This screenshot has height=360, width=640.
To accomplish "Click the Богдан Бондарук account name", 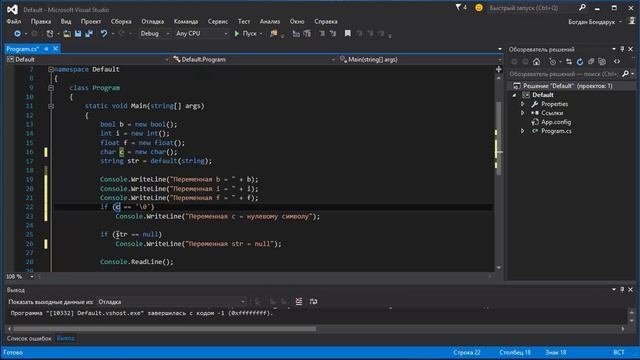I will [x=591, y=22].
